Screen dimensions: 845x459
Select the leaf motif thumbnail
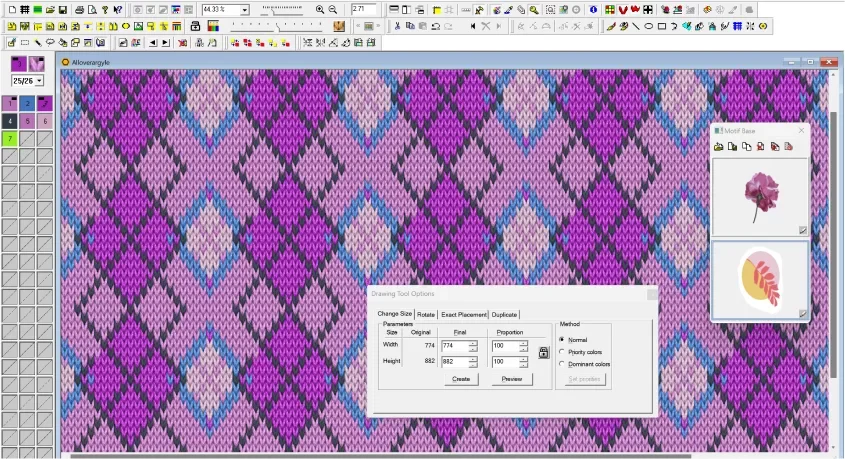(760, 280)
